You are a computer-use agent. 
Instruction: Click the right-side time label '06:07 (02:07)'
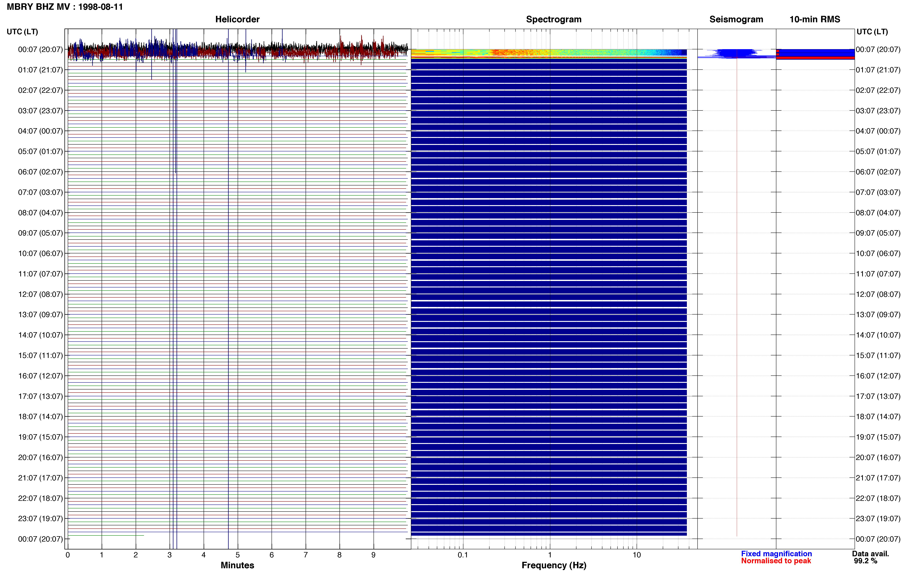tap(878, 172)
